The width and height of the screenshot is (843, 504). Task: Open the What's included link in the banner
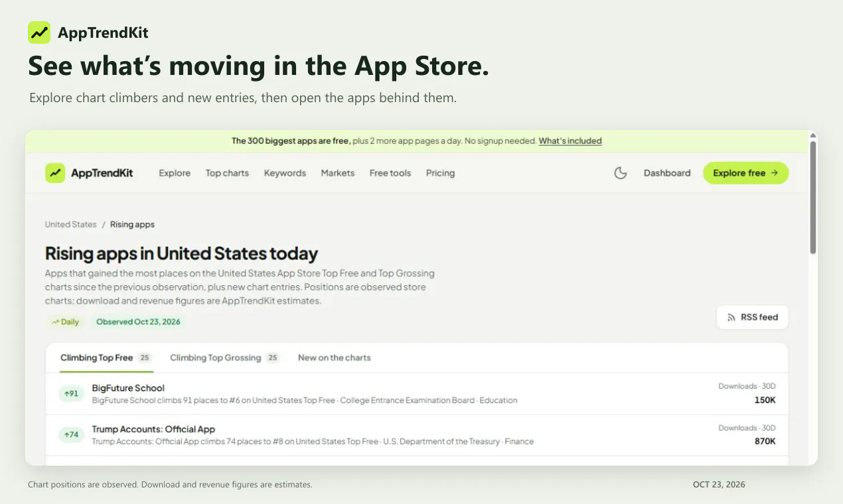coord(570,141)
